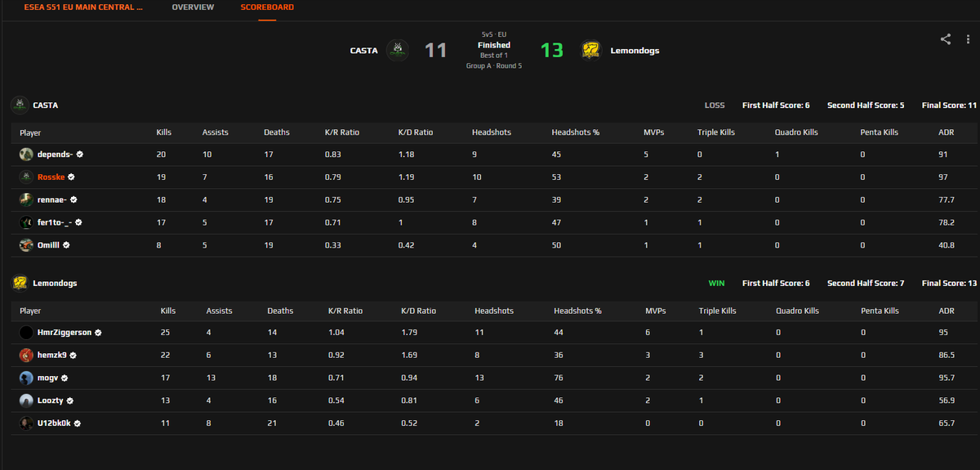Screen dimensions: 980x470
Task: Click the verified badge next to Rosske
Action: click(x=72, y=177)
